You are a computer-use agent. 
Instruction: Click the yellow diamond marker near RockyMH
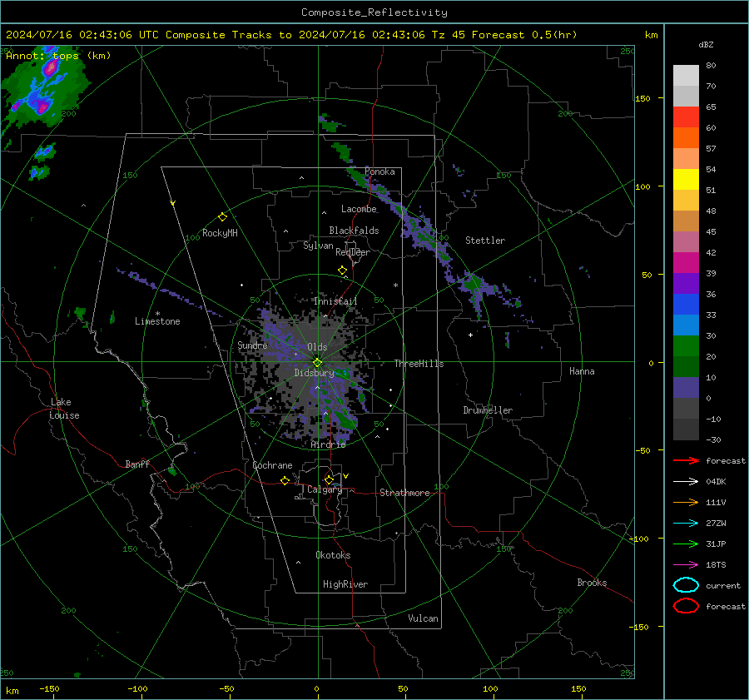click(222, 217)
